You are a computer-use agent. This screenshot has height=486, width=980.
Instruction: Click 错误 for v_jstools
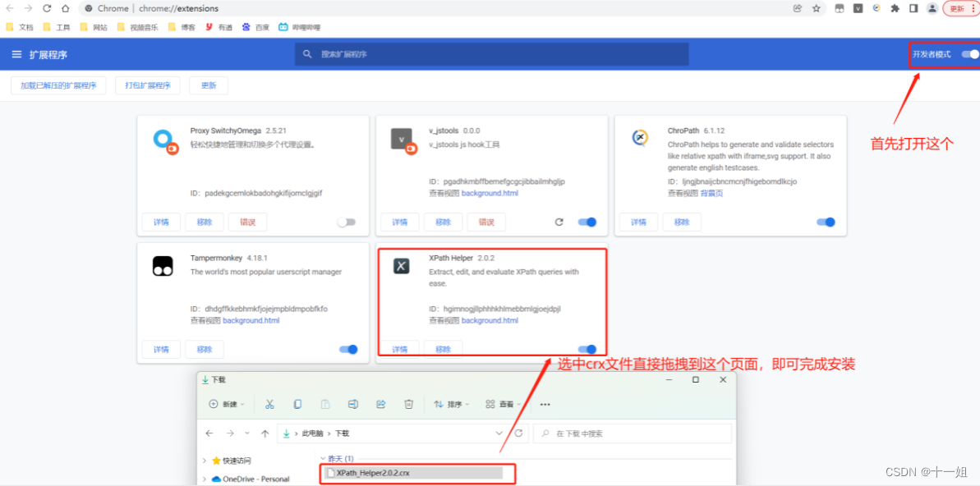[x=486, y=222]
